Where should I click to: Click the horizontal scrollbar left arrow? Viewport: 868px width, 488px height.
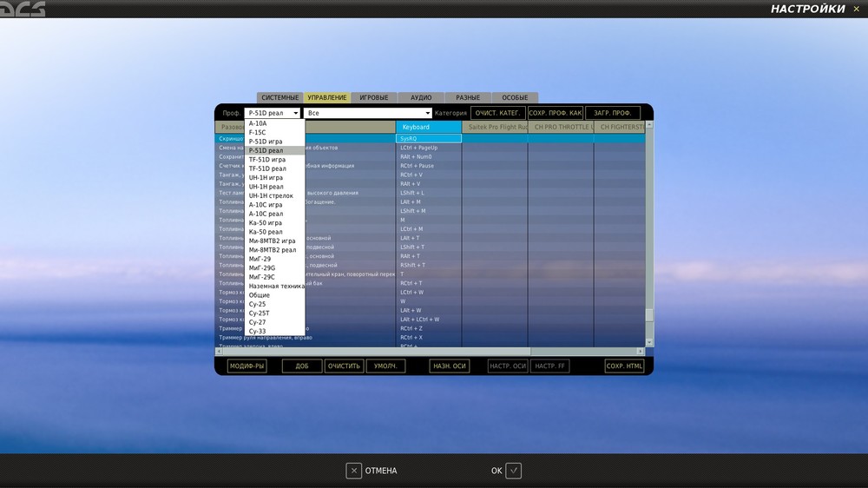[x=220, y=351]
